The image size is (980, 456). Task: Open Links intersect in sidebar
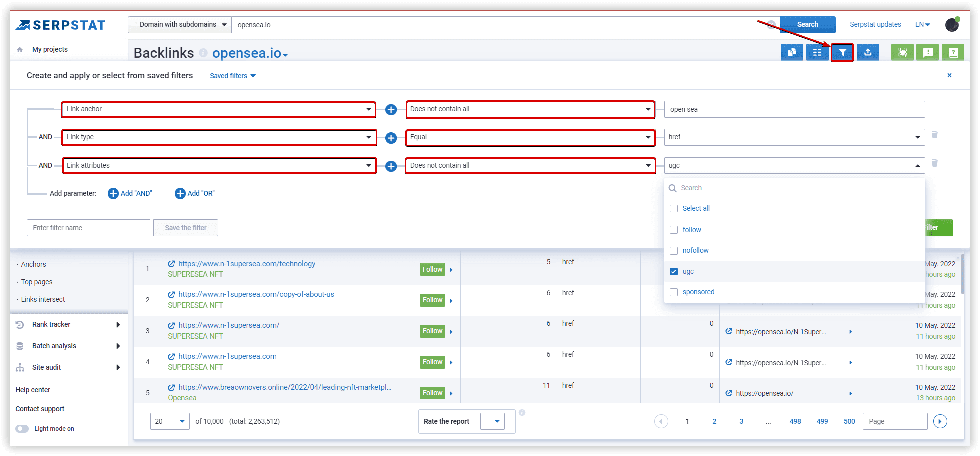coord(43,299)
